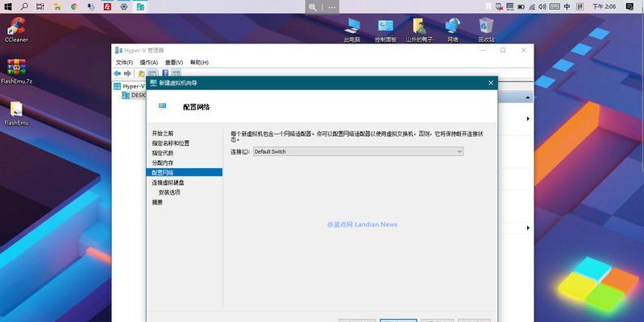Open Task View from the taskbar
This screenshot has height=322, width=644.
(40, 6)
